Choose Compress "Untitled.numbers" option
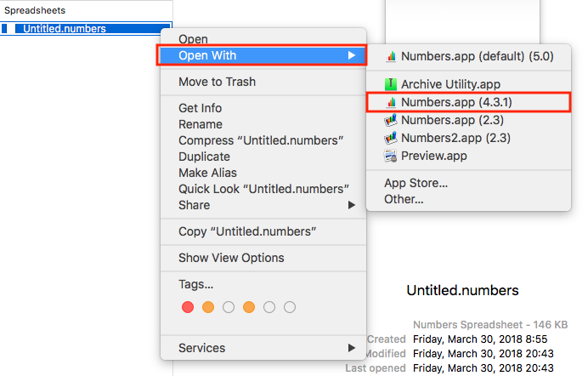The height and width of the screenshot is (376, 588). 261,140
